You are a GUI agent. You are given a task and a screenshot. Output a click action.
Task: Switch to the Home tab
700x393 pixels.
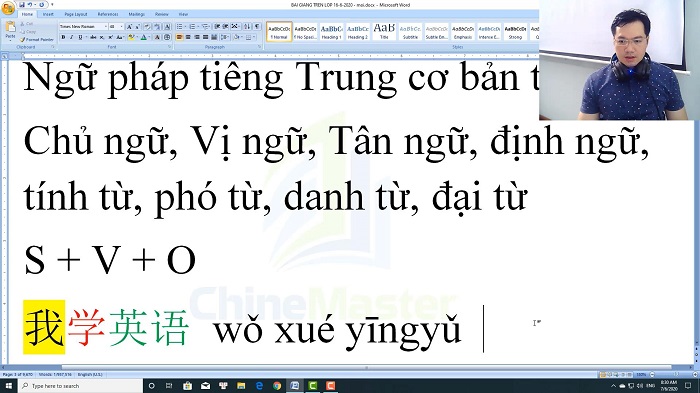point(27,14)
